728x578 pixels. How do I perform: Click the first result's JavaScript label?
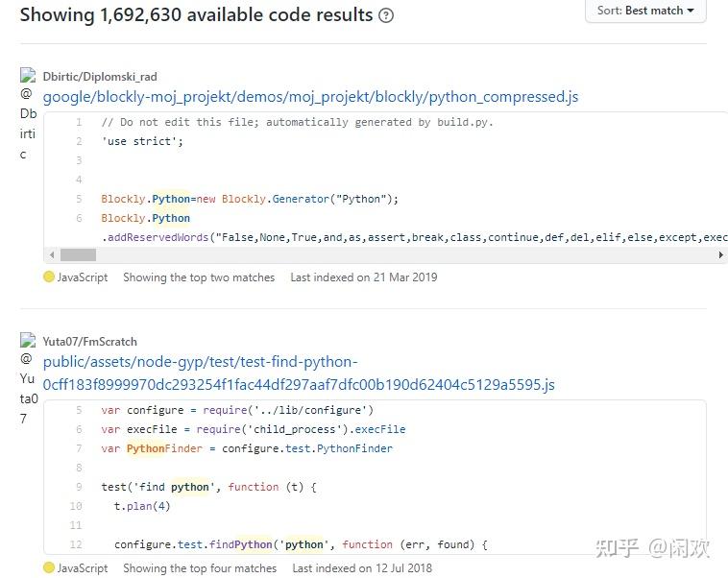pyautogui.click(x=83, y=277)
